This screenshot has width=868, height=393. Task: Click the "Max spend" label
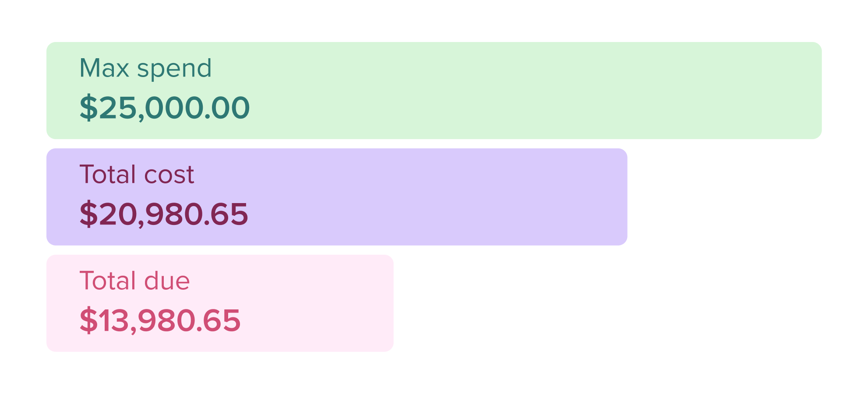[145, 68]
